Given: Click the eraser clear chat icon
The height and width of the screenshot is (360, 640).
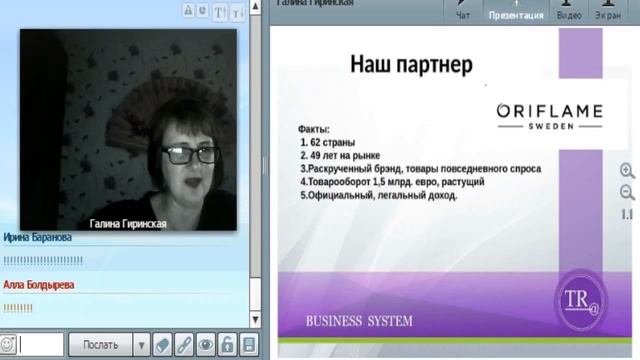Looking at the screenshot, I should click(162, 345).
